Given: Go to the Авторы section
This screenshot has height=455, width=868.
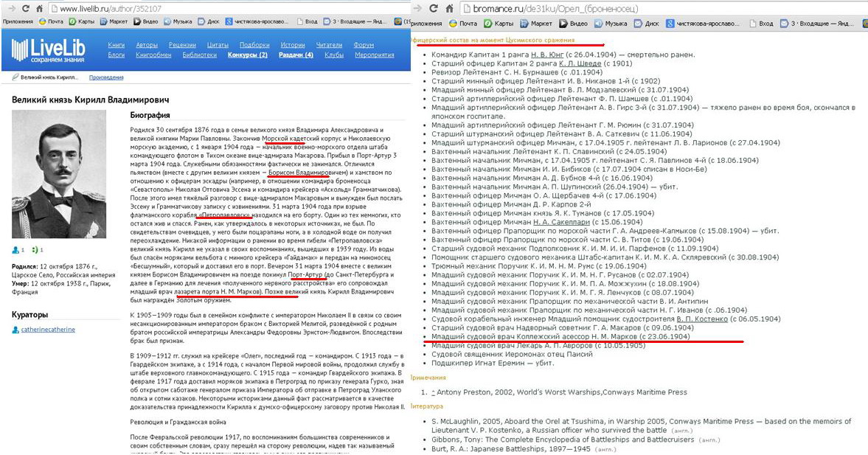Looking at the screenshot, I should 147,45.
